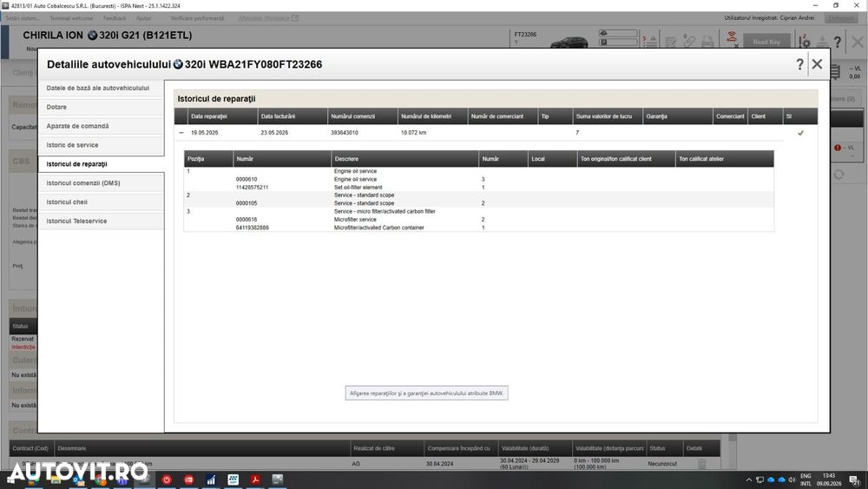Image resolution: width=868 pixels, height=489 pixels.
Task: Open settings gear with badge 2
Action: (x=805, y=41)
